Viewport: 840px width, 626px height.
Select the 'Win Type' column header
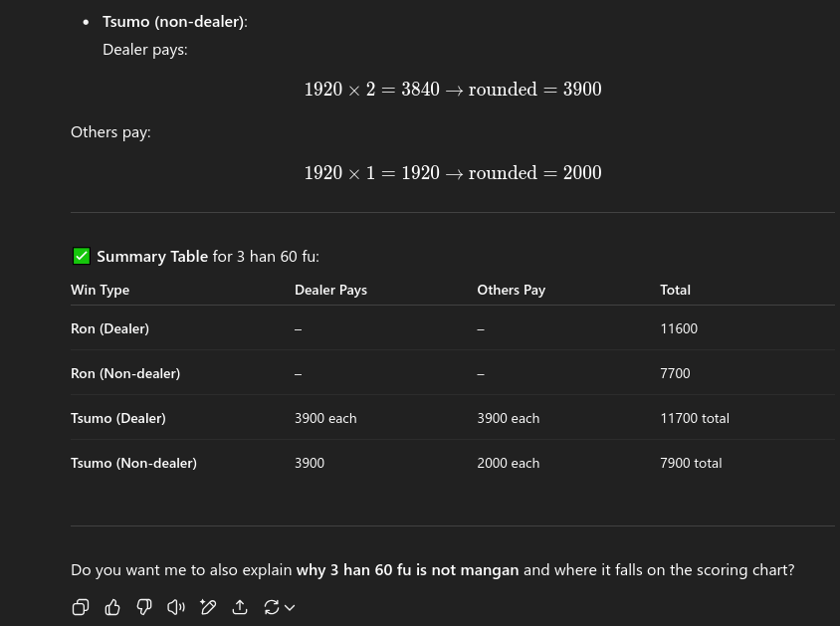[101, 290]
